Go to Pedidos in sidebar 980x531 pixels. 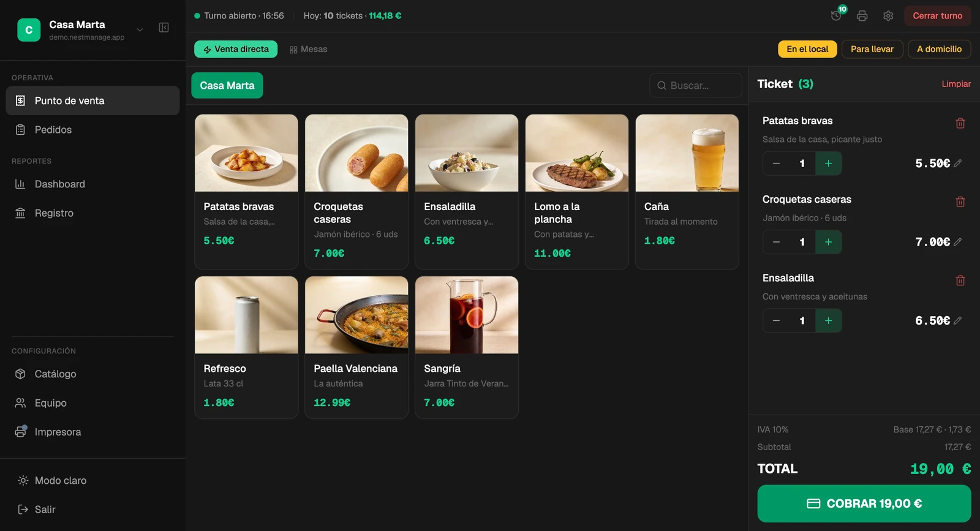pos(92,130)
